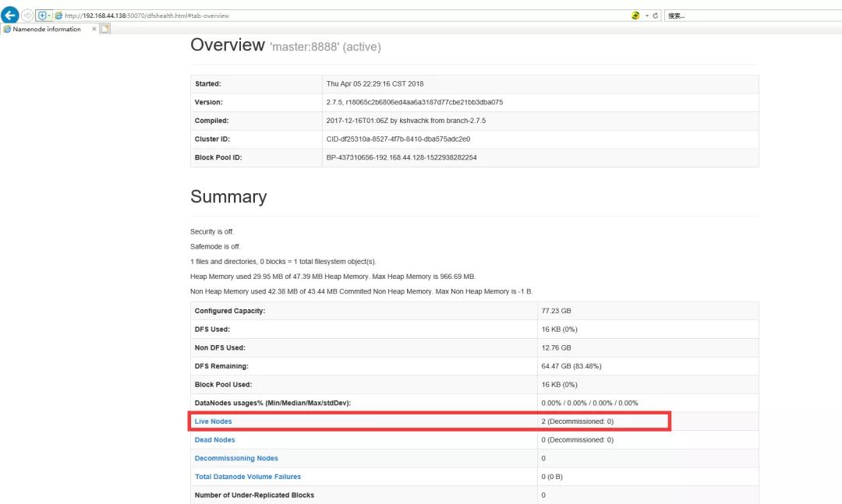Click the Configured Capacity: label

pos(230,311)
